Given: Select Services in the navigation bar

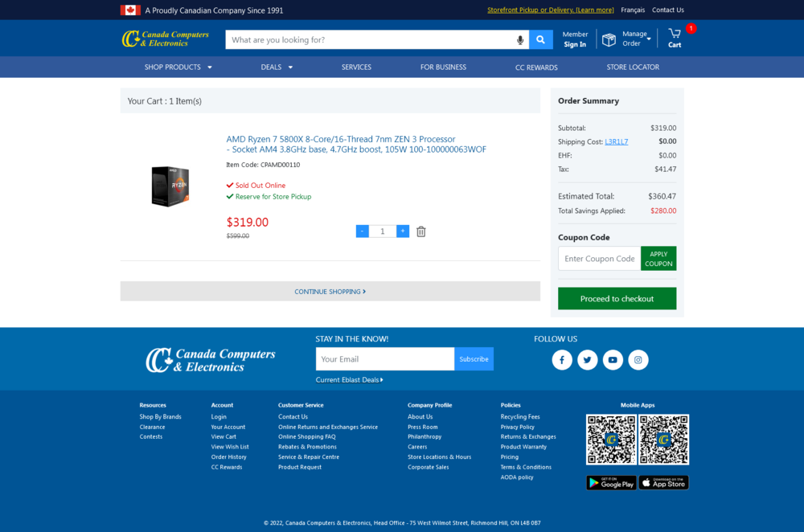Looking at the screenshot, I should pos(356,68).
